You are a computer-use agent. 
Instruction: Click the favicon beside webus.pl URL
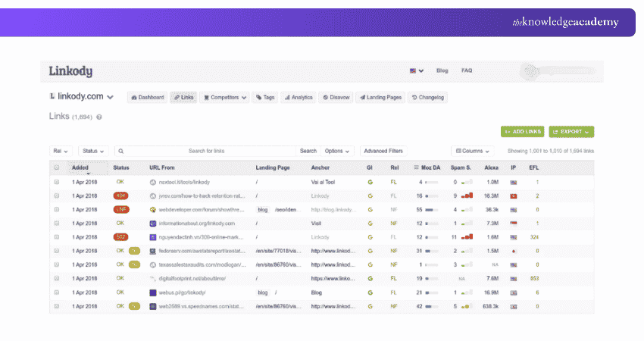click(153, 293)
